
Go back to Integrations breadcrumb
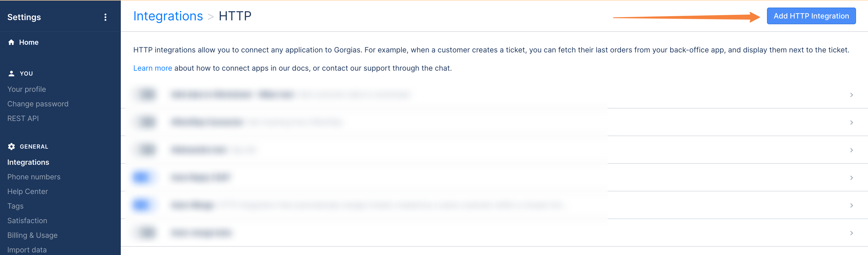point(168,16)
